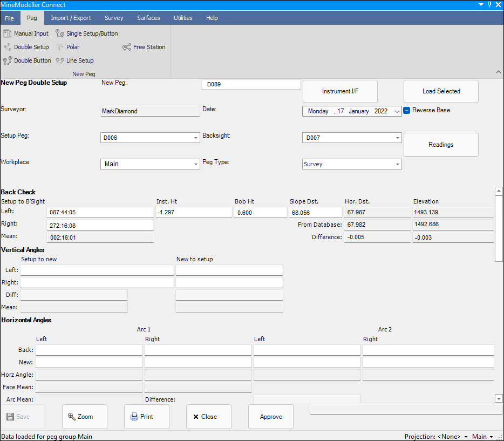Viewport: 504px width, 441px height.
Task: Open the Surfaces ribbon tab
Action: [x=148, y=18]
